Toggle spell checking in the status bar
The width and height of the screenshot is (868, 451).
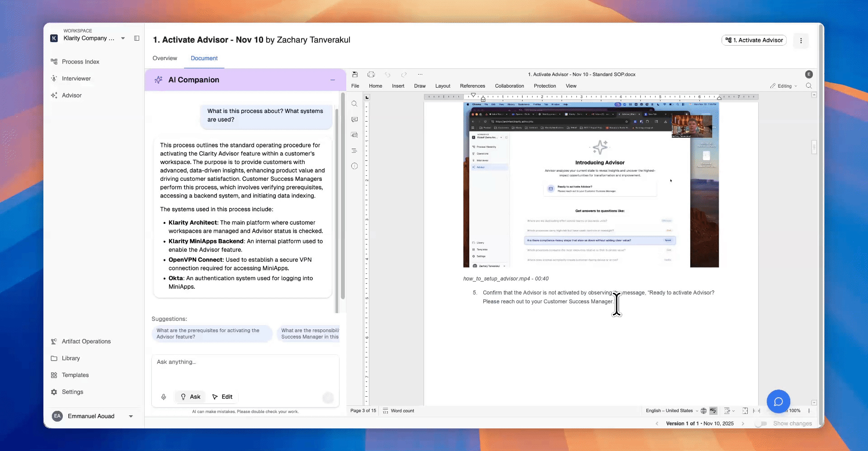pyautogui.click(x=713, y=411)
